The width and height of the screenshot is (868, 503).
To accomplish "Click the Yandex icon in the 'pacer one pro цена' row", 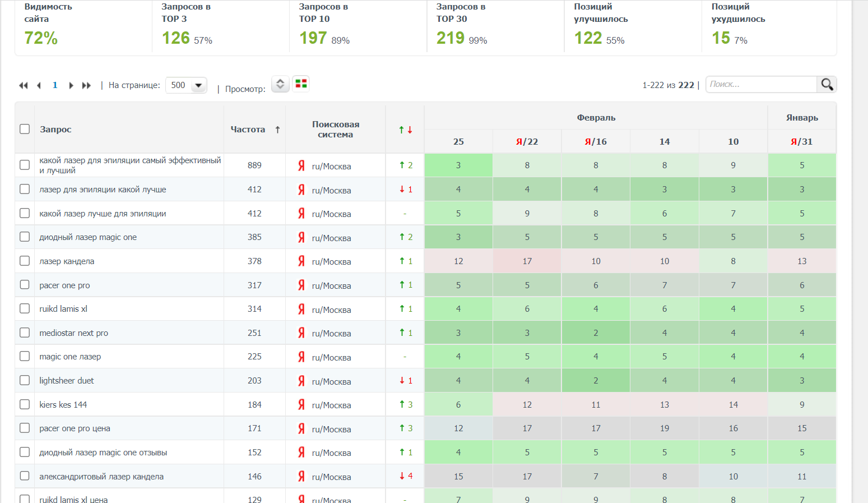I will [301, 428].
